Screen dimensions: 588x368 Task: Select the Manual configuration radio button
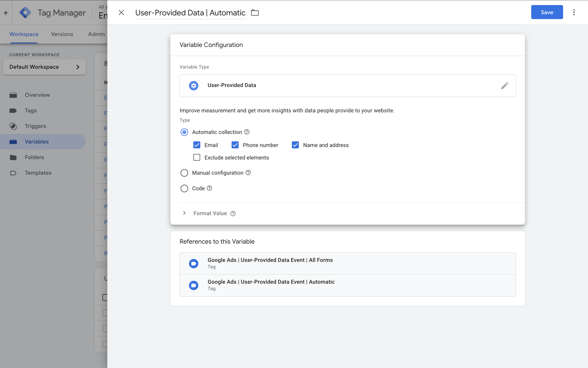tap(184, 173)
